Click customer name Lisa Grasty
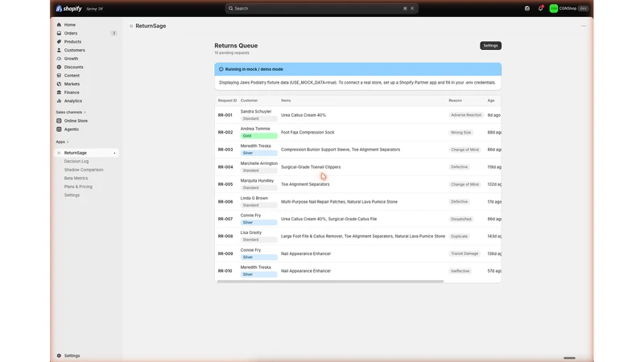Image resolution: width=644 pixels, height=362 pixels. click(251, 232)
